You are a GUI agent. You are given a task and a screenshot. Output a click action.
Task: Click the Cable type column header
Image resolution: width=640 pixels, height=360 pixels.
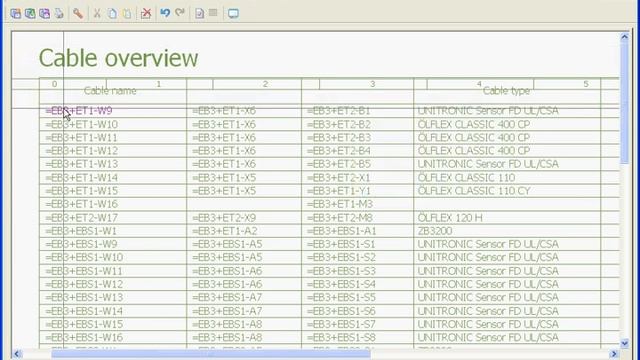pyautogui.click(x=506, y=91)
